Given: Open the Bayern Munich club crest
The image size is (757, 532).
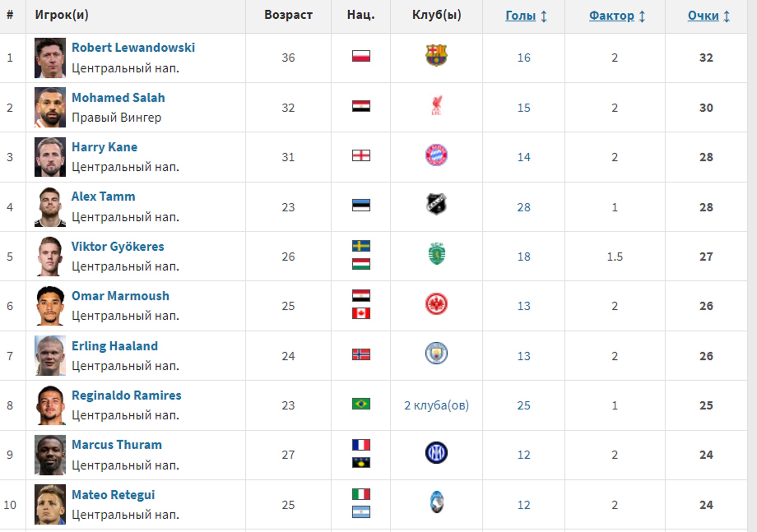Looking at the screenshot, I should [436, 155].
